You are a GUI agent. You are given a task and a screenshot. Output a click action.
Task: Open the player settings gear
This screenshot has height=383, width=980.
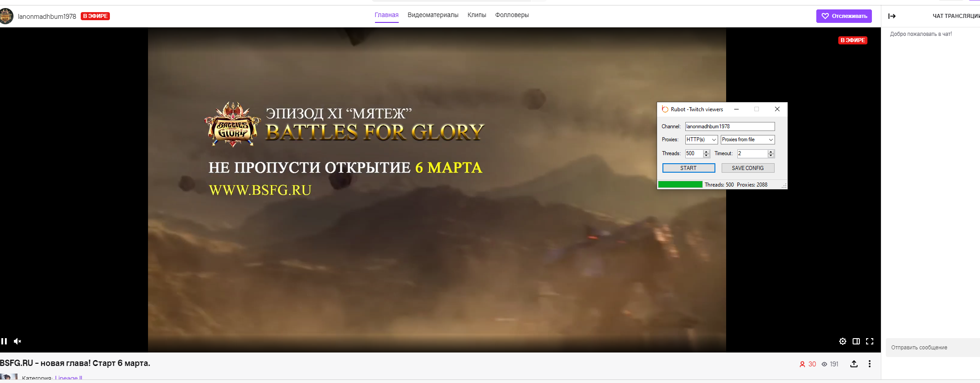[842, 341]
